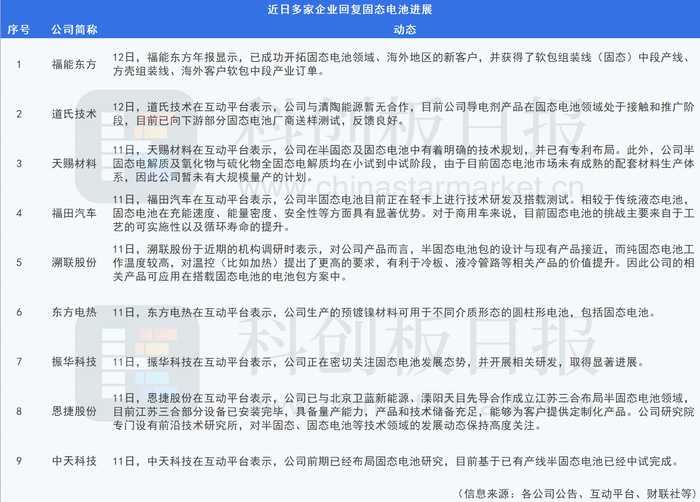Select the 动态 column header

point(404,30)
